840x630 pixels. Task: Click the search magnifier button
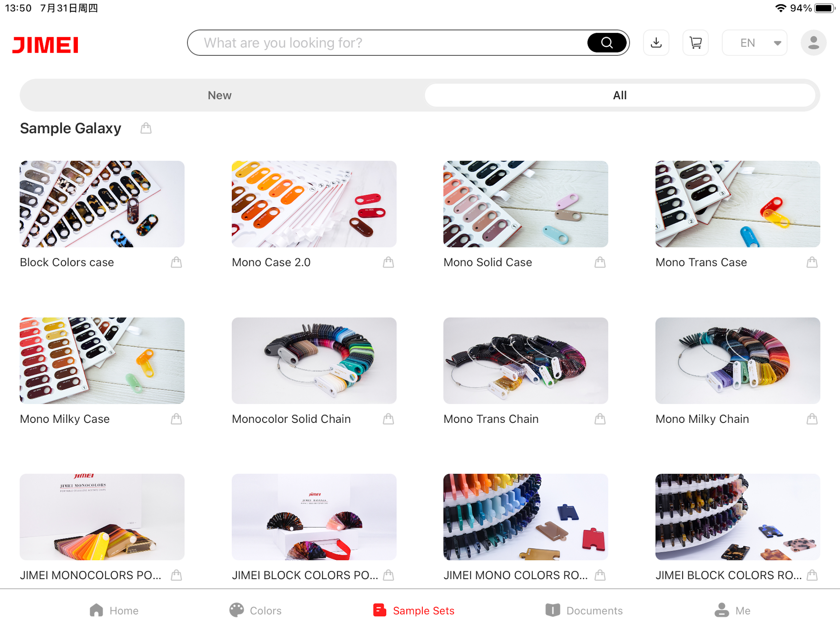tap(606, 42)
